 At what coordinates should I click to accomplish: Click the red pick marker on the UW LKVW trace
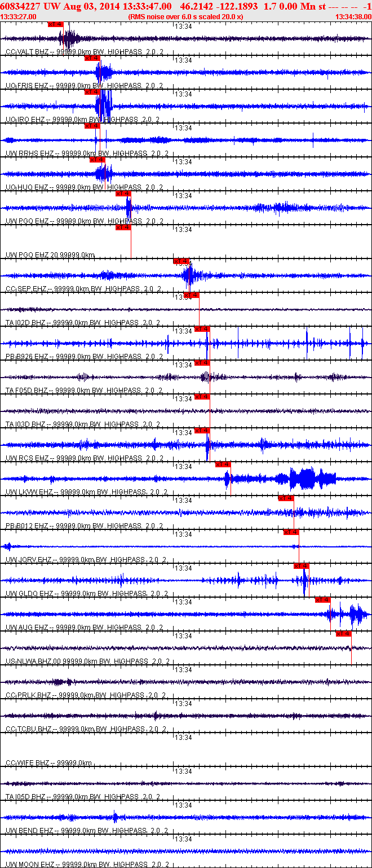[223, 464]
